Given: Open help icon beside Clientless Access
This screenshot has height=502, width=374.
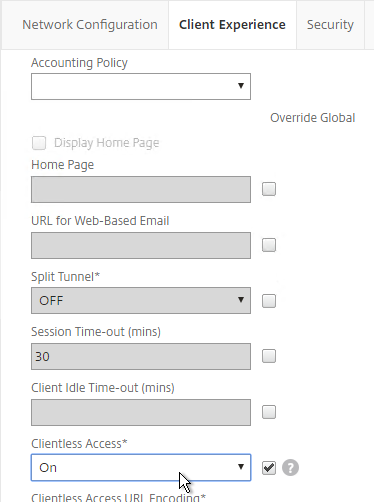Looking at the screenshot, I should tap(290, 468).
